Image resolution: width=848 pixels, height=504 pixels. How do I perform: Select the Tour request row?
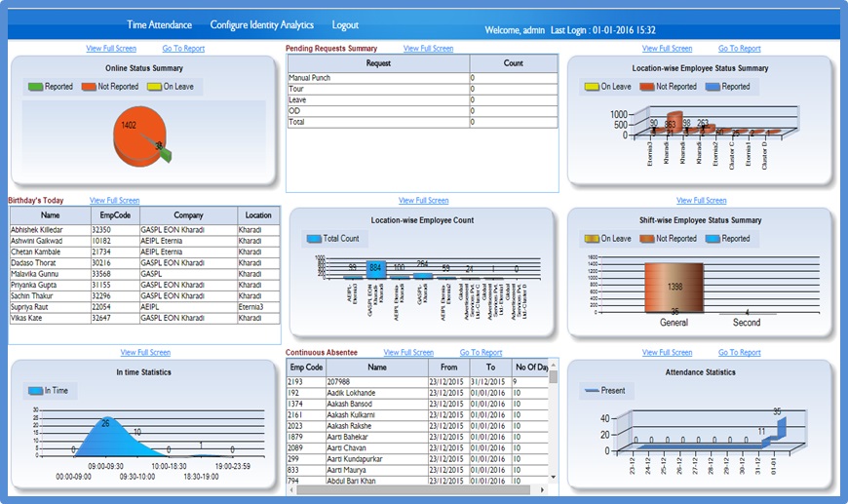coord(422,89)
